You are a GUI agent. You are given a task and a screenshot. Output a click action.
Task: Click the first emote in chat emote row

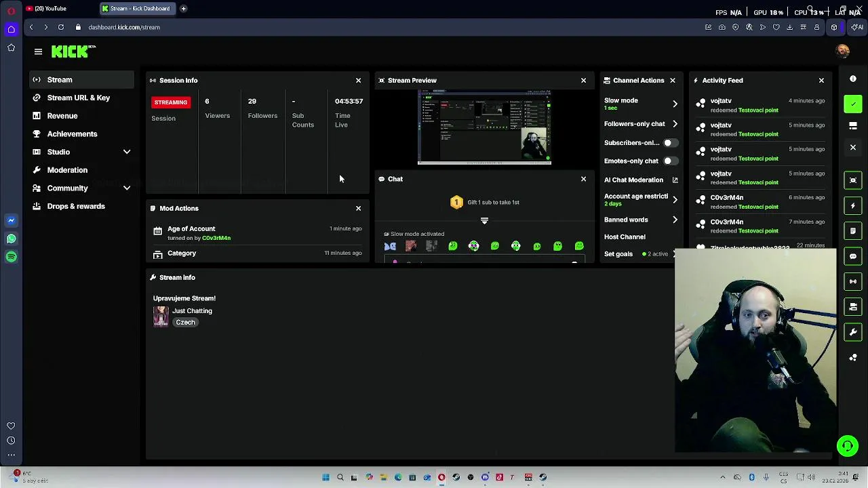[x=390, y=247]
